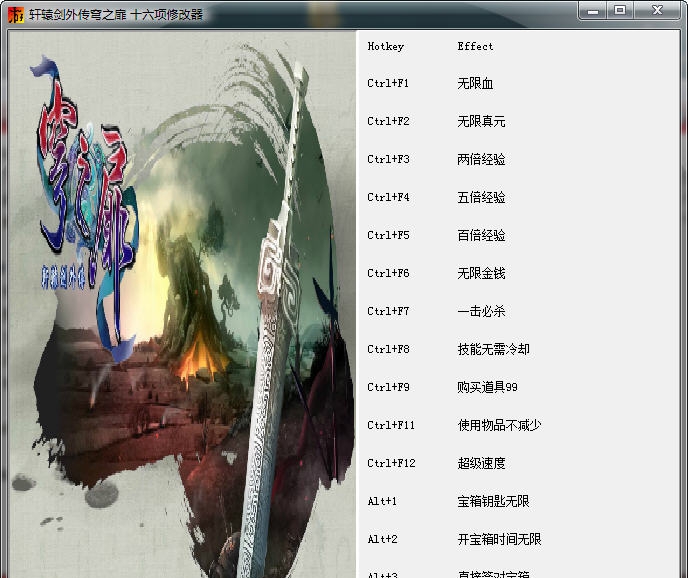Screen dimensions: 688x578
Task: Select the Alt+1 hotkey label
Action: pyautogui.click(x=382, y=501)
